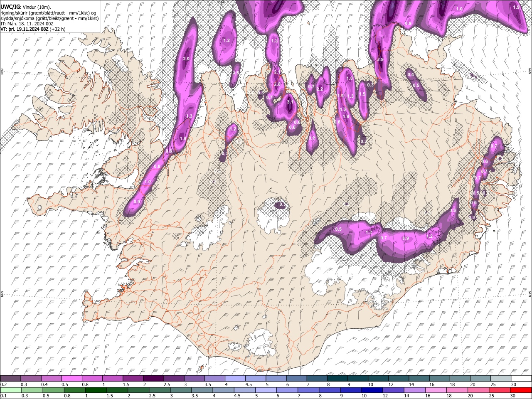Click the deep blue 10–12 swatch in bottom legend row
The width and height of the screenshot is (532, 399).
tap(372, 390)
